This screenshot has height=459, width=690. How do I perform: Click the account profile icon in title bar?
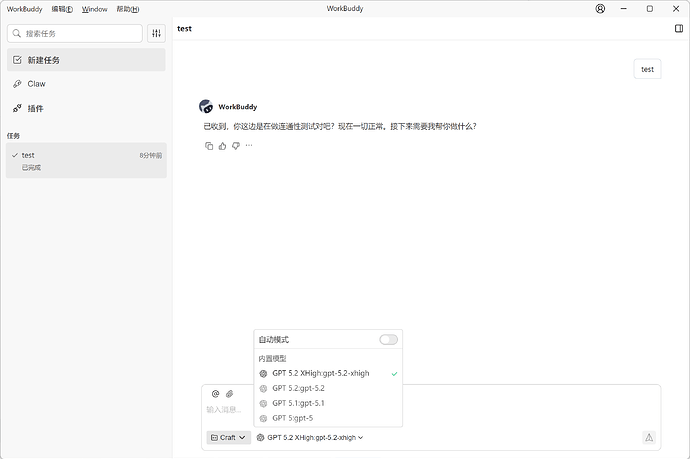(600, 9)
